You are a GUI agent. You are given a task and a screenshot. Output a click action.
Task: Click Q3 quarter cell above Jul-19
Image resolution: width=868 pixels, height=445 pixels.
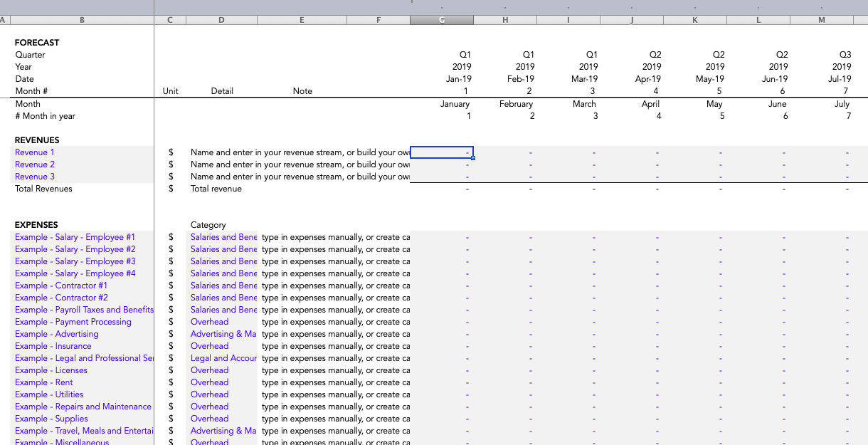point(845,55)
